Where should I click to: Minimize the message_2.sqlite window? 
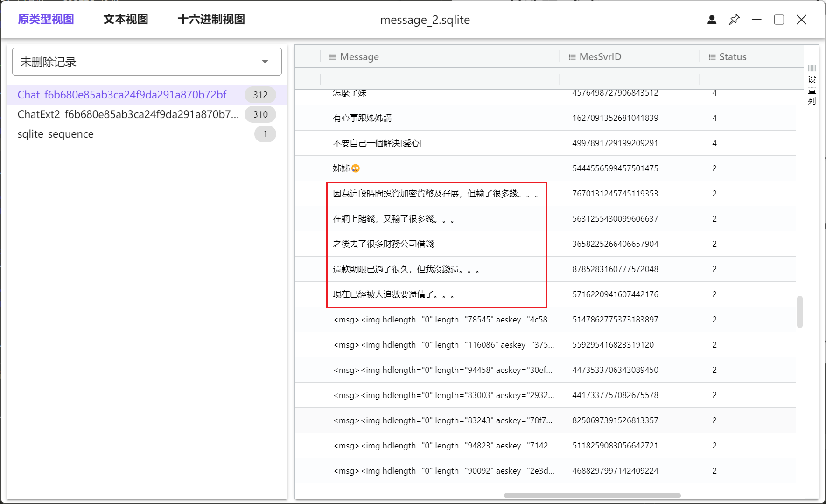[756, 20]
